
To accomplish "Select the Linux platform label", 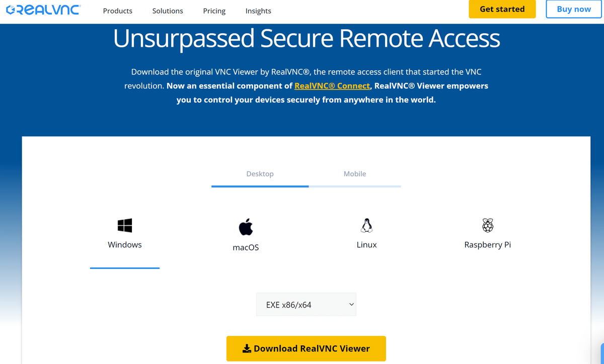I will (x=366, y=245).
